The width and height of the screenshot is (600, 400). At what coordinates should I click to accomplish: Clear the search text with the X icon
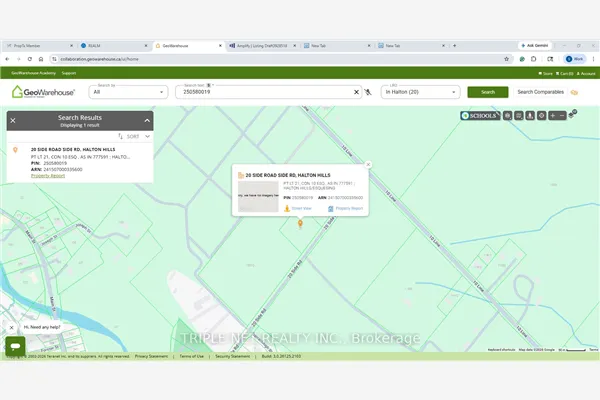pos(356,92)
